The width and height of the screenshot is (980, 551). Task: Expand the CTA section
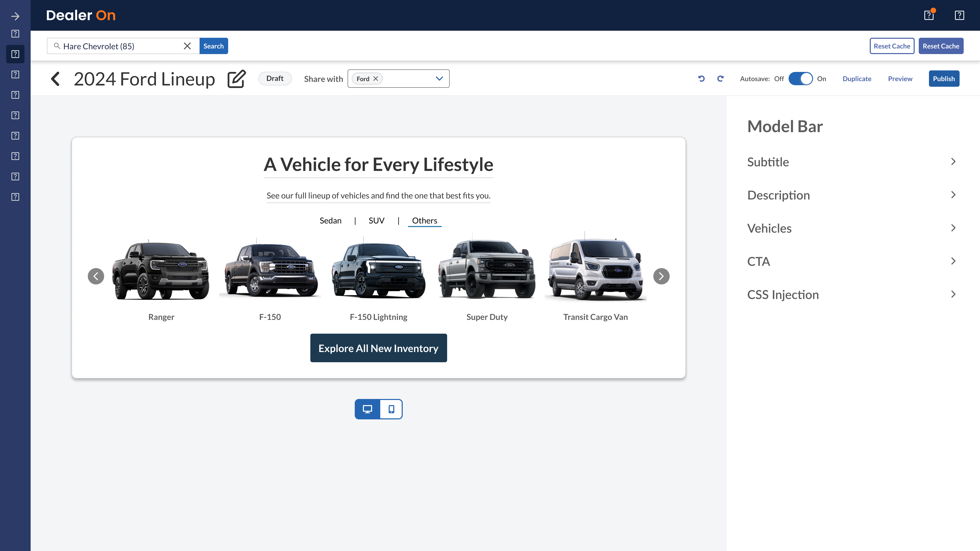tap(852, 261)
